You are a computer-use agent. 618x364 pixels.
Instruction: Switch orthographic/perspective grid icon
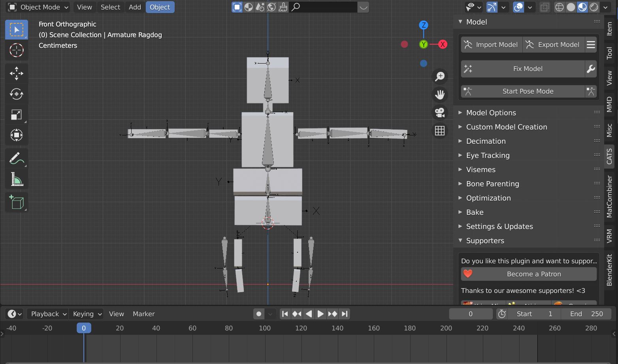click(440, 131)
